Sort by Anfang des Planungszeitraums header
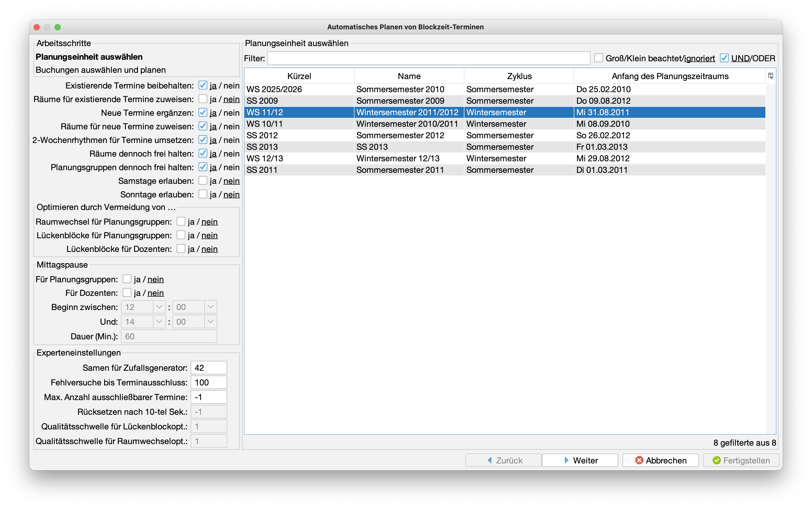The image size is (812, 509). coord(670,76)
